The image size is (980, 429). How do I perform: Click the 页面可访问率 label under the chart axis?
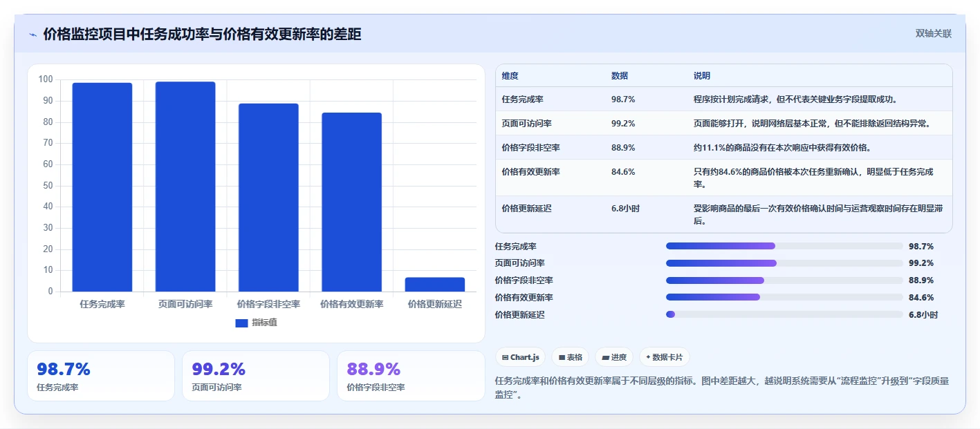tap(185, 304)
